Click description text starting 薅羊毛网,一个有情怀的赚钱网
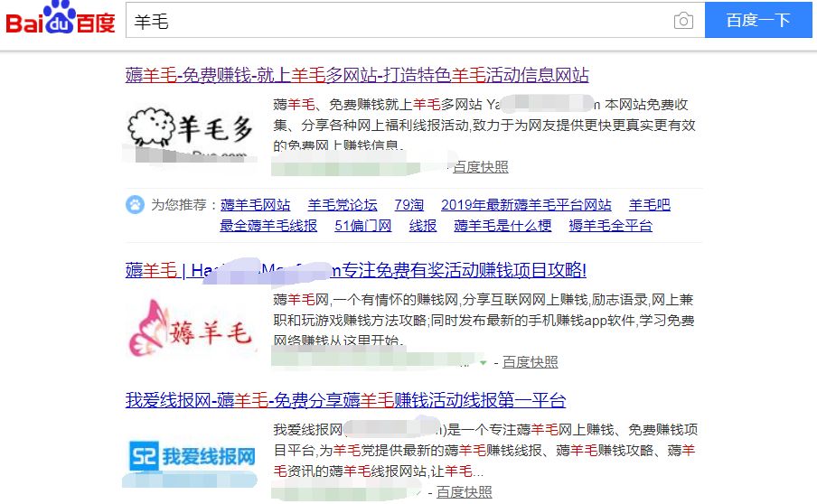Viewport: 817px width, 504px height. (484, 321)
